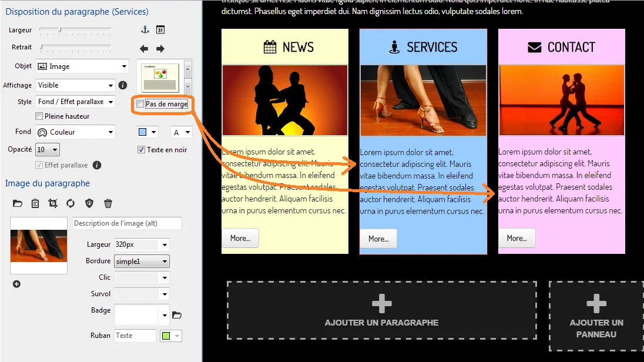Click the paragraph Largeur slider

(75, 30)
